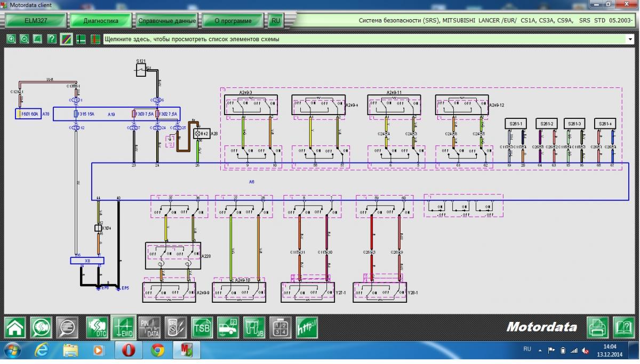This screenshot has height=364, width=640.
Task: Open the diagram help question-mark icon
Action: pos(52,39)
